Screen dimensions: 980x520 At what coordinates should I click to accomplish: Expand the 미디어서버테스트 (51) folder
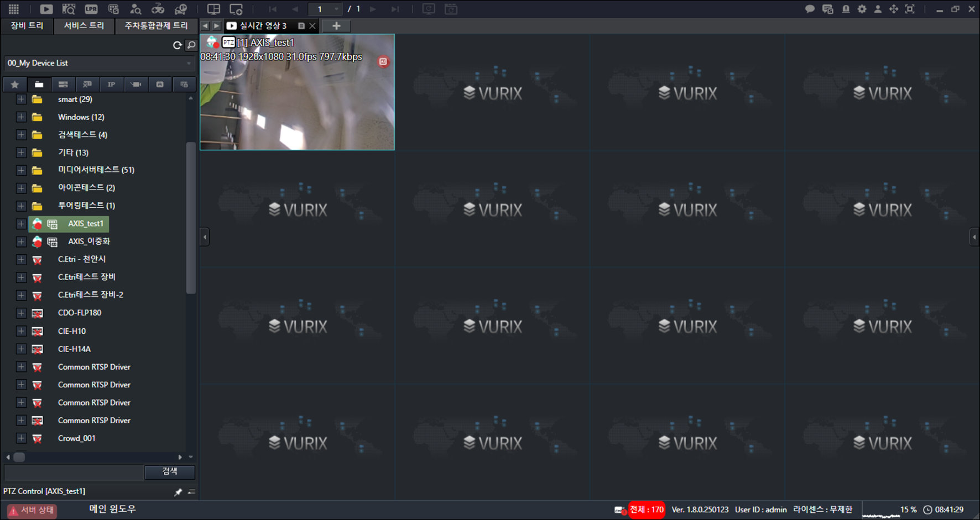pyautogui.click(x=21, y=170)
